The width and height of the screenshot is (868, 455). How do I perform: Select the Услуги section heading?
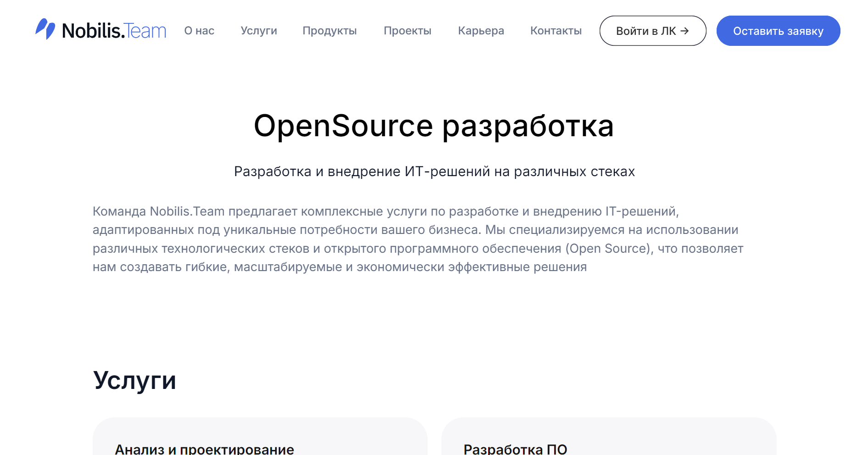(x=135, y=380)
